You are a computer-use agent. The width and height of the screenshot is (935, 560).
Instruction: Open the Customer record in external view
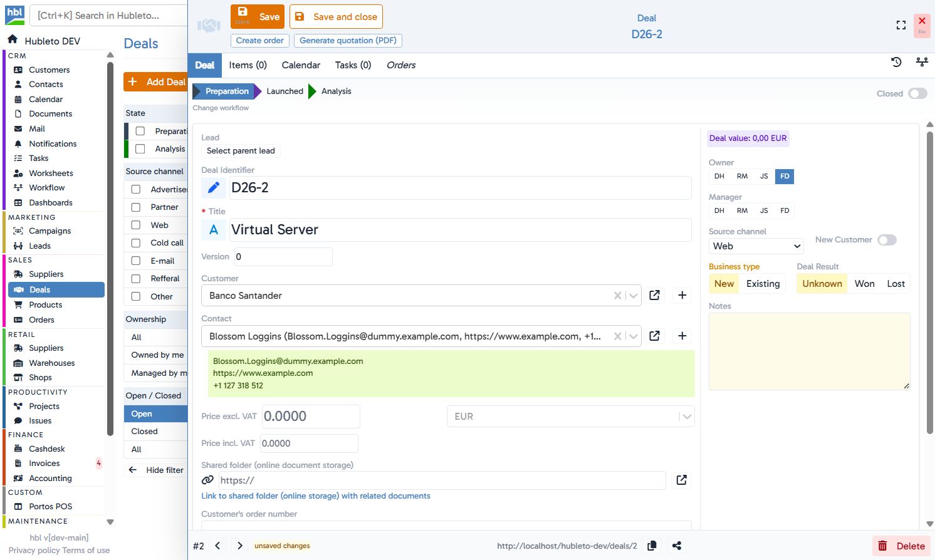[x=655, y=295]
